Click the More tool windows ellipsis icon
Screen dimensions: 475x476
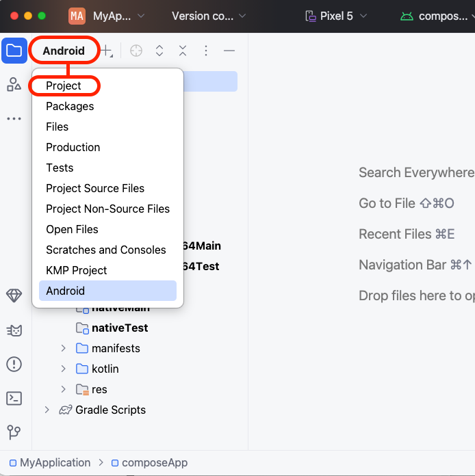(14, 118)
